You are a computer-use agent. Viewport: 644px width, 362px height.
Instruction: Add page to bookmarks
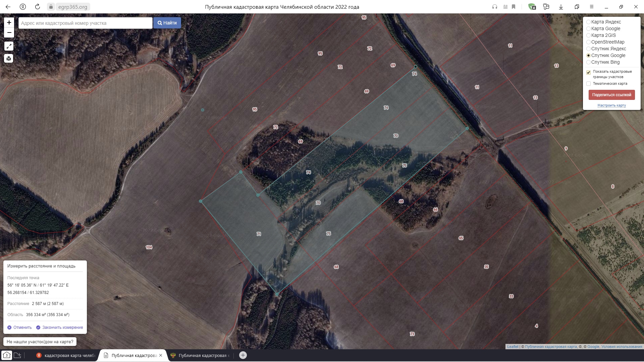click(514, 7)
